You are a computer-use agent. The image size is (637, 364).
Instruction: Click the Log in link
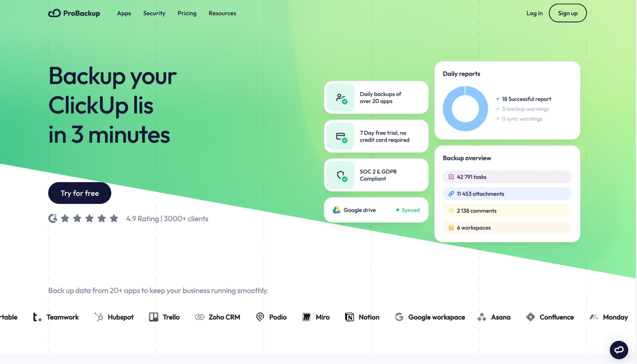(534, 13)
